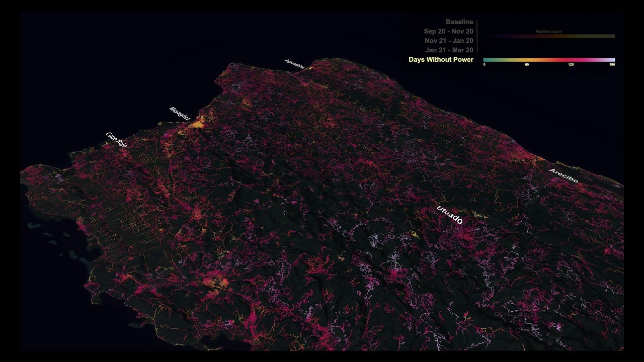Click the 60 tick on the color scale
This screenshot has height=362, width=644.
pyautogui.click(x=527, y=65)
